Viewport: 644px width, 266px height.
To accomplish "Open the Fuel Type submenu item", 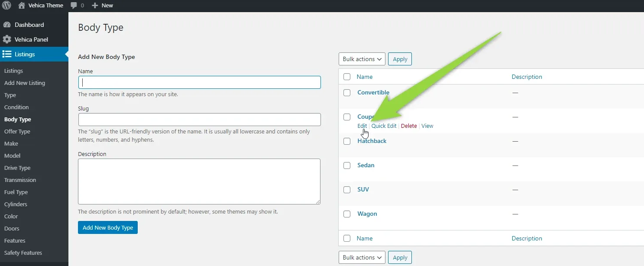I will 16,192.
